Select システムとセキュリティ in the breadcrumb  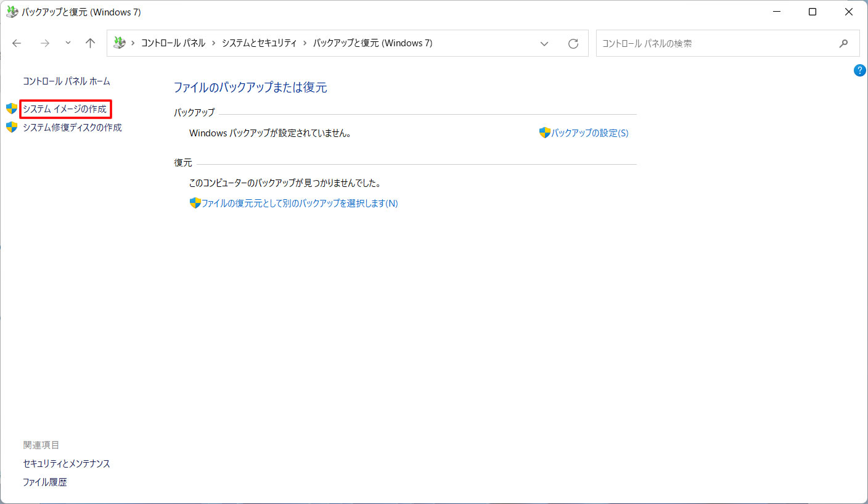259,43
